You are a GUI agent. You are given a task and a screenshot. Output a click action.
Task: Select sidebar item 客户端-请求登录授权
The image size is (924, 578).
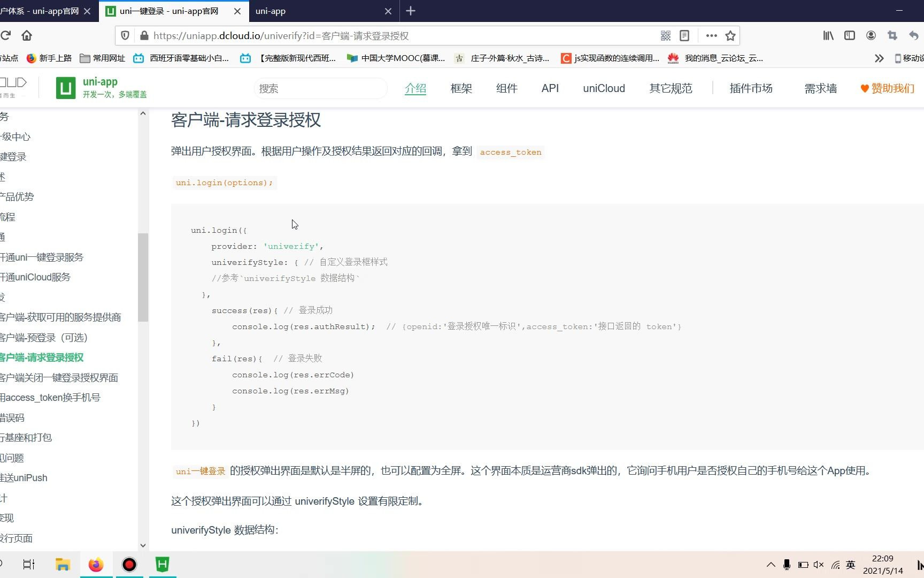(42, 358)
